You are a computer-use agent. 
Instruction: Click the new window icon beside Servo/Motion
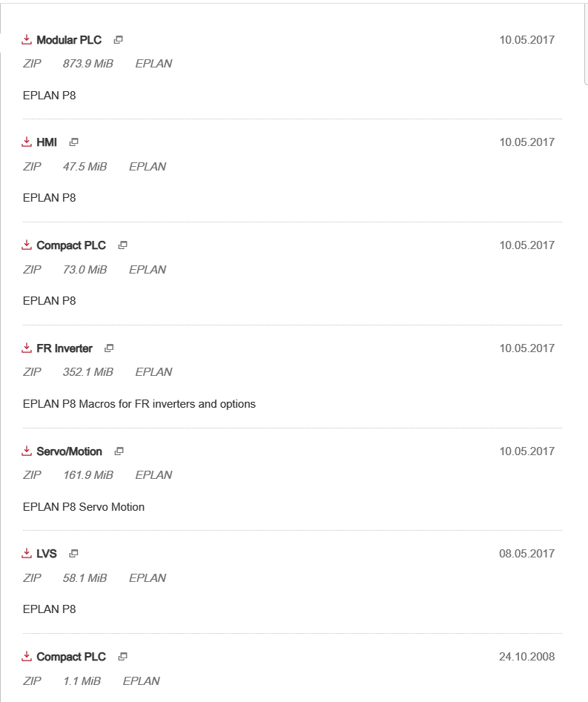click(x=119, y=451)
